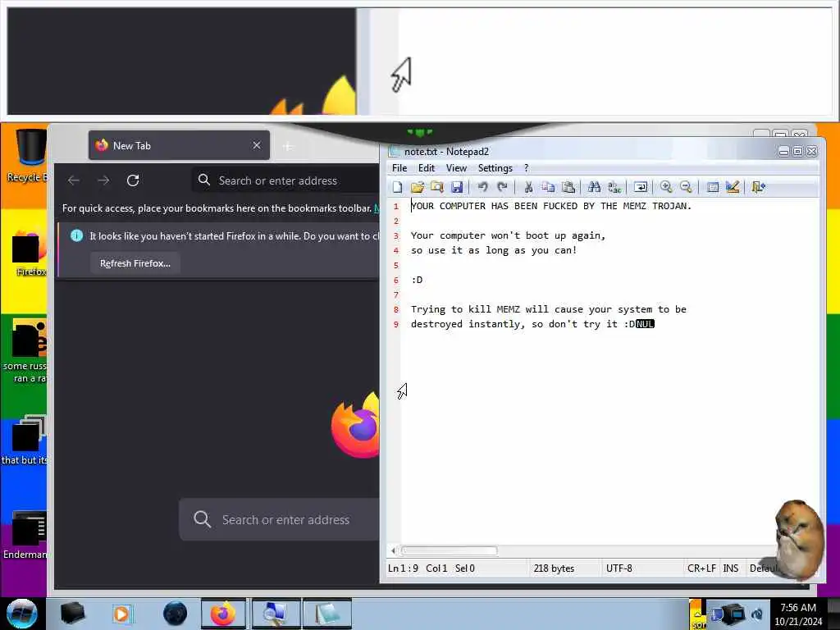Click the Firefox taskbar button

point(223,614)
